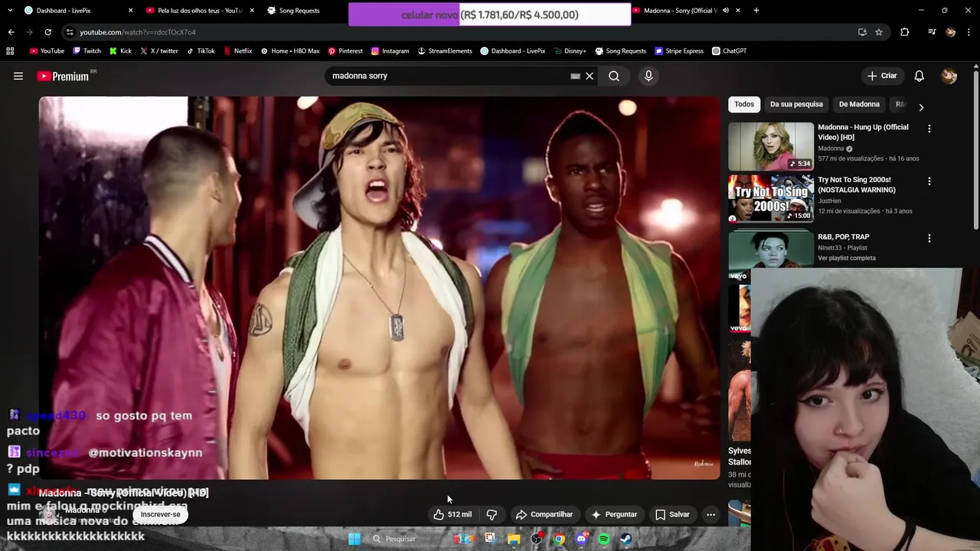The image size is (980, 551).
Task: Select the Todos filter chip
Action: (x=744, y=104)
